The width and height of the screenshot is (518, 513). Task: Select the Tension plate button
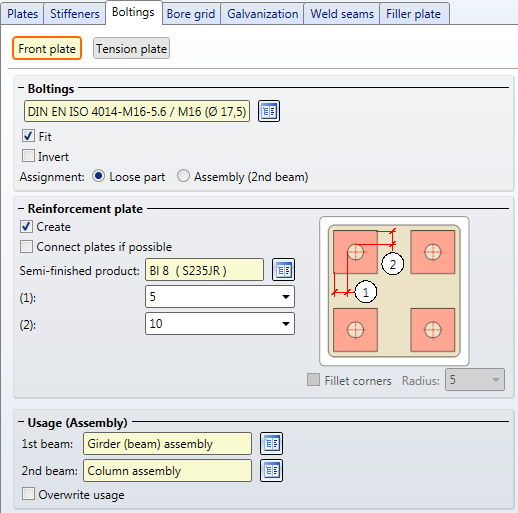tap(131, 49)
